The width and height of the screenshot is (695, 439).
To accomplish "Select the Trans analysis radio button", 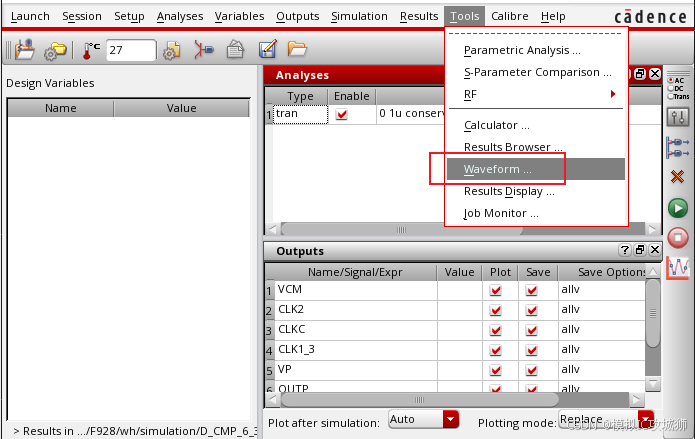I will coord(670,96).
